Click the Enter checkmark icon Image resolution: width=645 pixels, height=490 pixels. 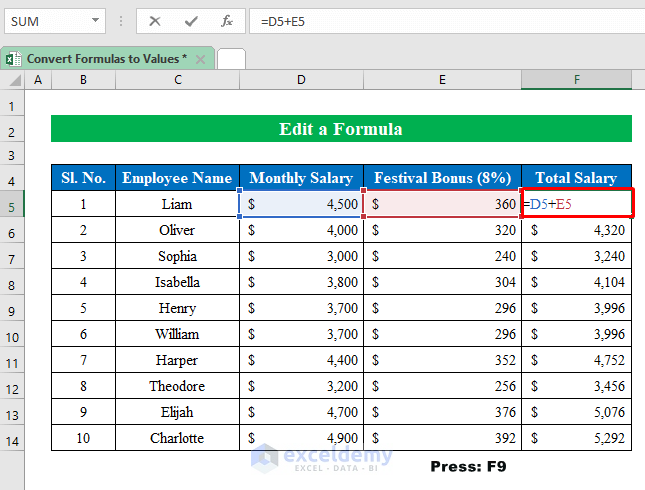tap(191, 20)
